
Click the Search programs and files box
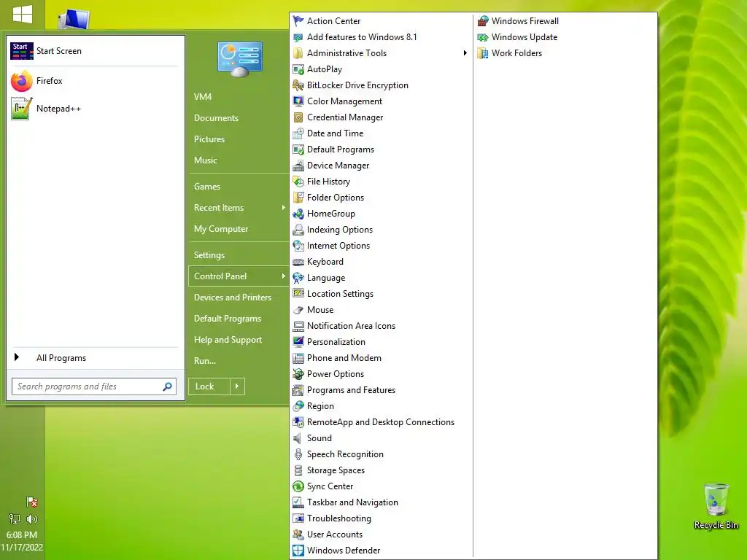[94, 386]
